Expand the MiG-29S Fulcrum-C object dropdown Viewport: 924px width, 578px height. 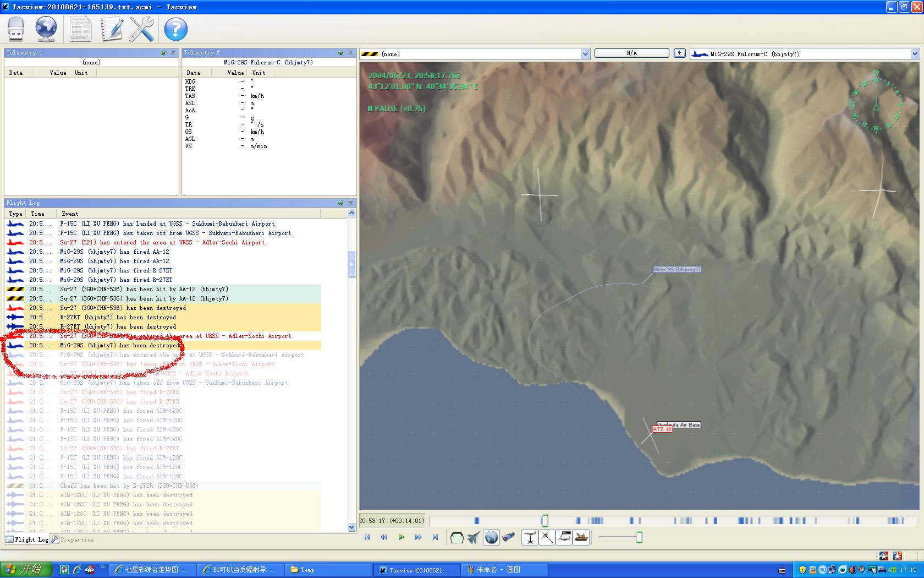pyautogui.click(x=915, y=54)
